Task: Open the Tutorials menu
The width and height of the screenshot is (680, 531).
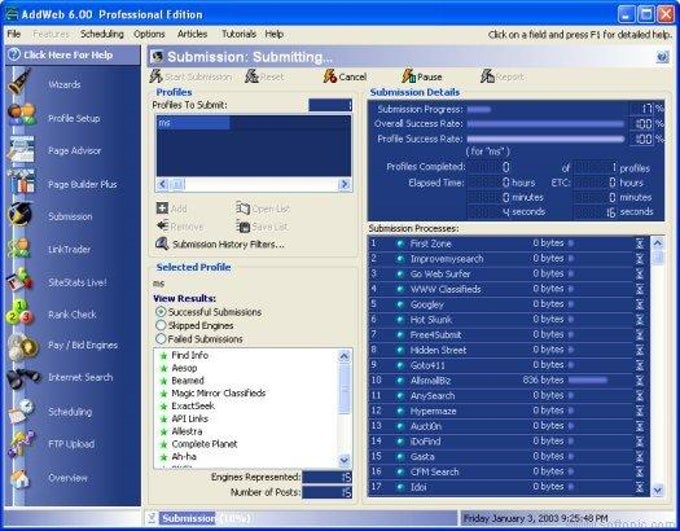Action: (239, 34)
